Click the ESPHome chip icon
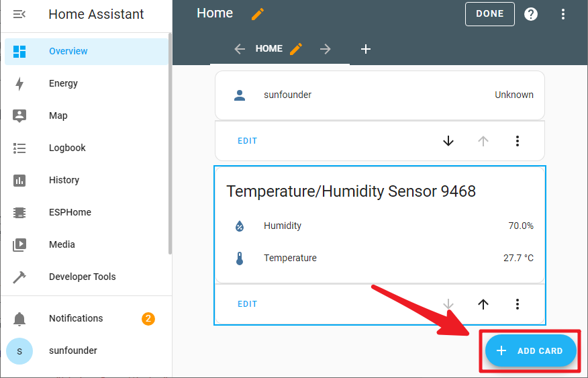The height and width of the screenshot is (378, 588). 19,213
